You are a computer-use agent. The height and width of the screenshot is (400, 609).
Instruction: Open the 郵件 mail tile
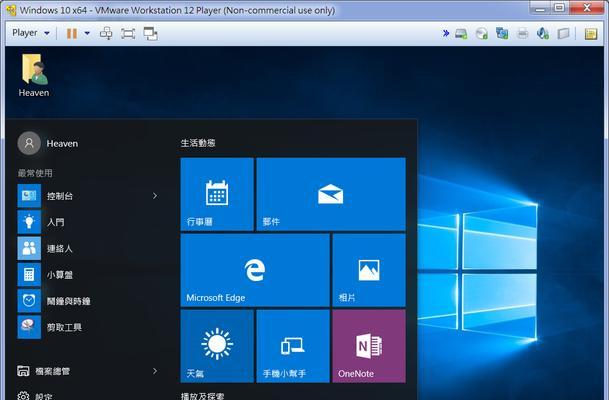click(x=331, y=194)
